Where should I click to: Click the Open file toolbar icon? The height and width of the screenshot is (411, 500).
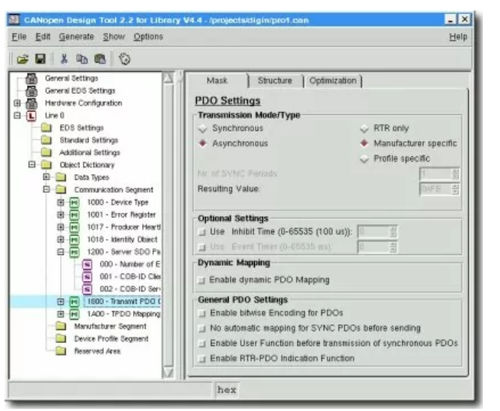tap(22, 59)
